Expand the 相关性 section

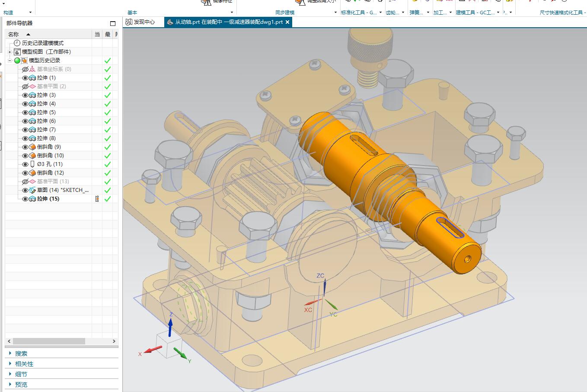click(x=10, y=363)
